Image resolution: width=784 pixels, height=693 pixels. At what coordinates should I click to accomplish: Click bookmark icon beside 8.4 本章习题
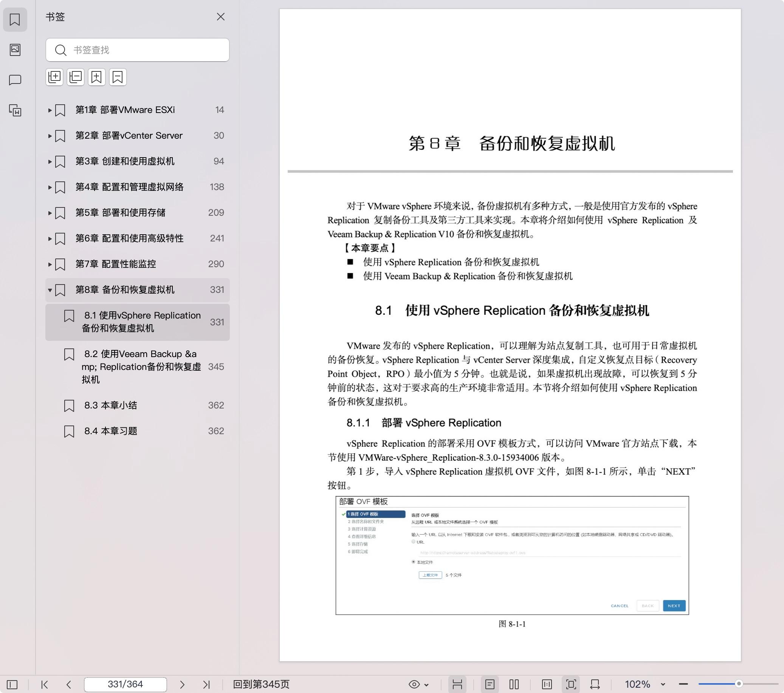69,432
